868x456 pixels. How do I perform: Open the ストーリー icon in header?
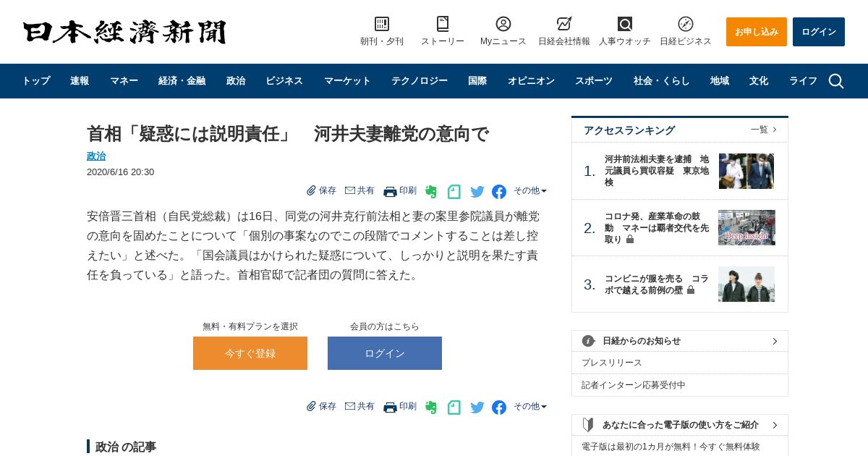pyautogui.click(x=443, y=24)
